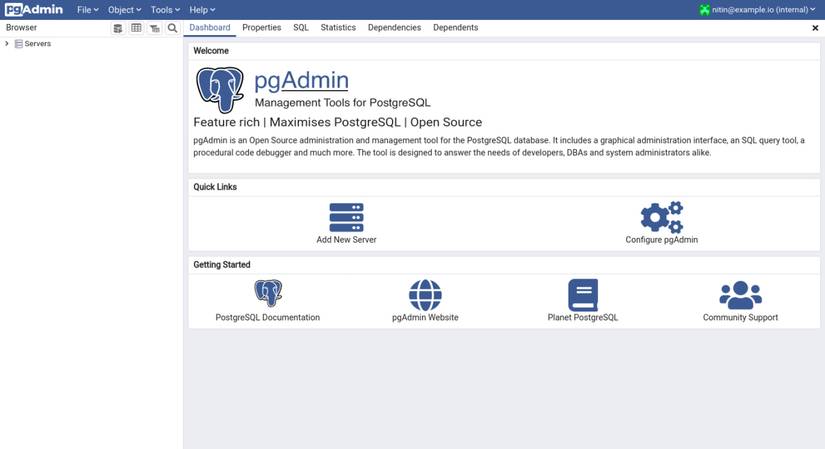The width and height of the screenshot is (825, 449).
Task: Click the Search Objects magnifier icon
Action: 172,28
